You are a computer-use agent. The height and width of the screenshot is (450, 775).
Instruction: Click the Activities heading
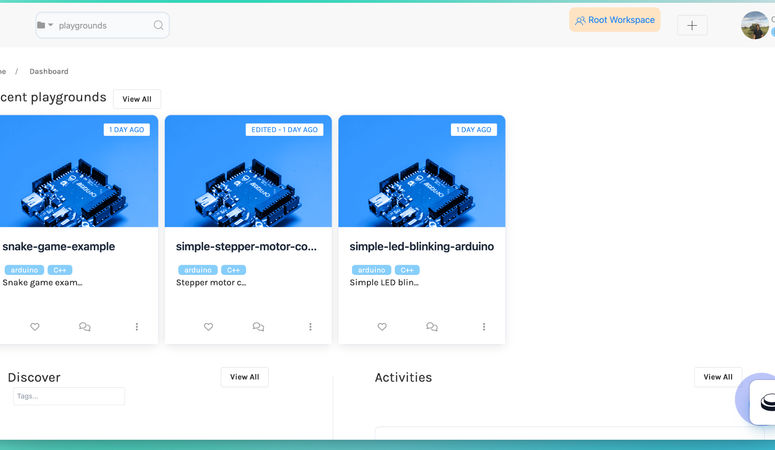pos(403,377)
